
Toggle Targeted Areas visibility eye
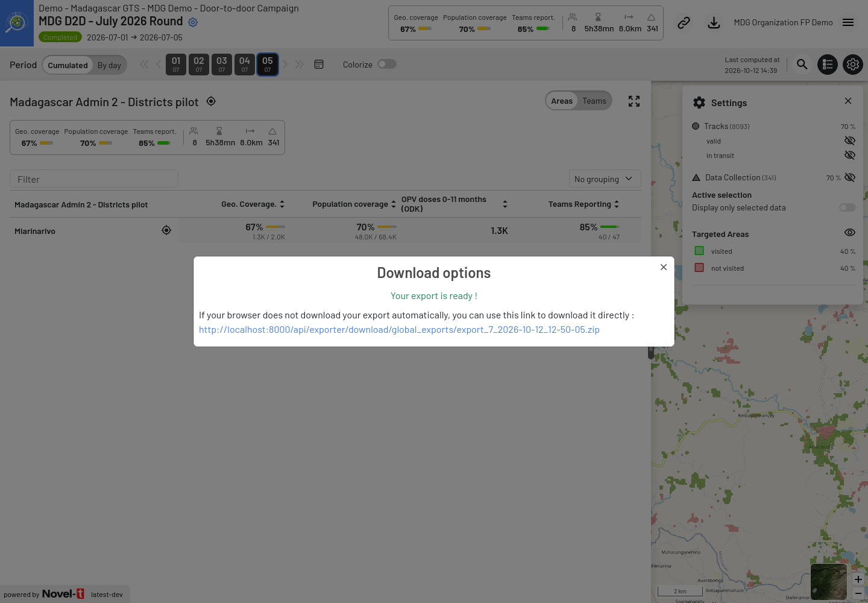(850, 233)
